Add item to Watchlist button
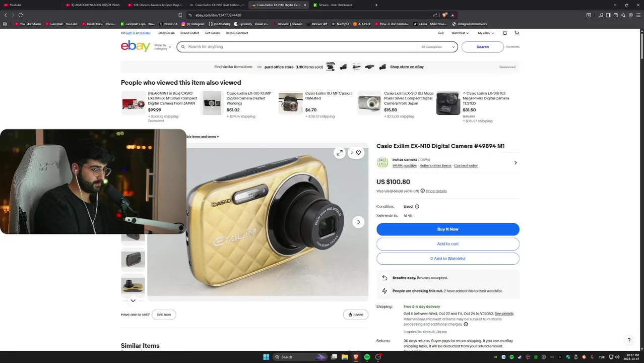This screenshot has height=363, width=644. 447,259
